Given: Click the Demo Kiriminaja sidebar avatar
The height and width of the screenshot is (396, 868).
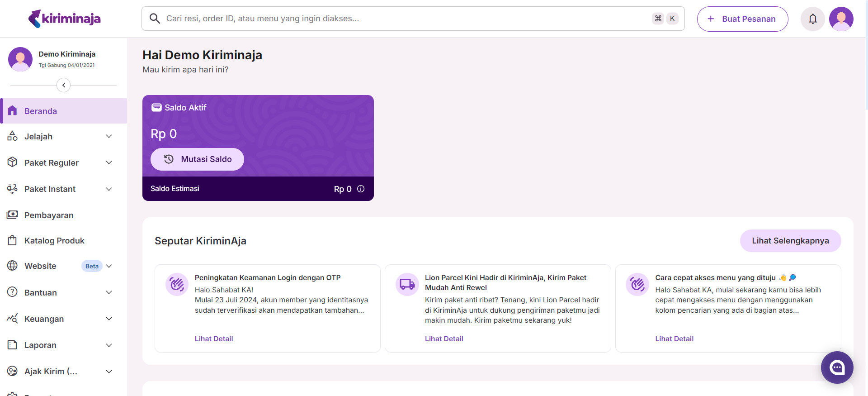Looking at the screenshot, I should pyautogui.click(x=20, y=59).
